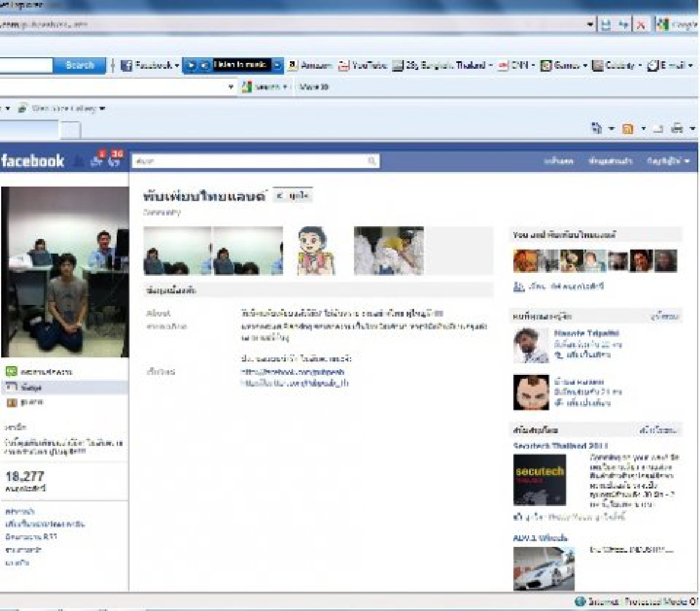Open the large page profile photo
The height and width of the screenshot is (611, 700).
(65, 272)
